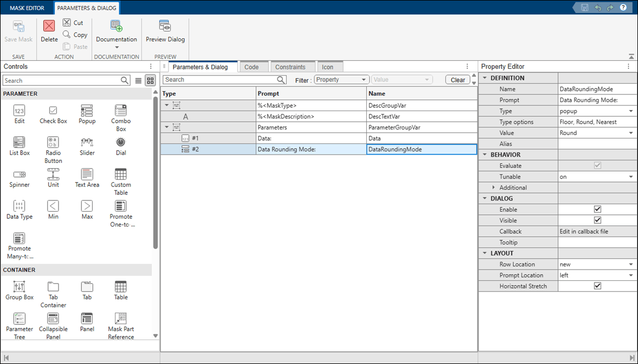Viewport: 638px width, 364px height.
Task: Switch Controls palette to list view
Action: tap(138, 80)
